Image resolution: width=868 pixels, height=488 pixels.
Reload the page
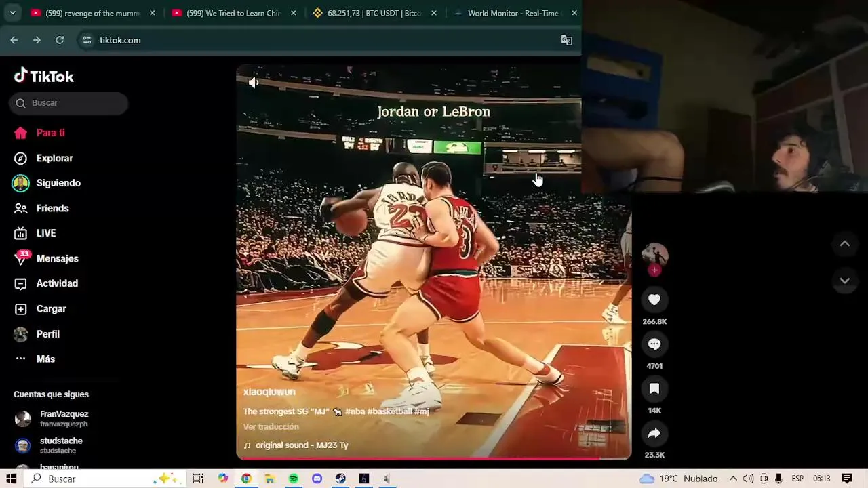(60, 40)
